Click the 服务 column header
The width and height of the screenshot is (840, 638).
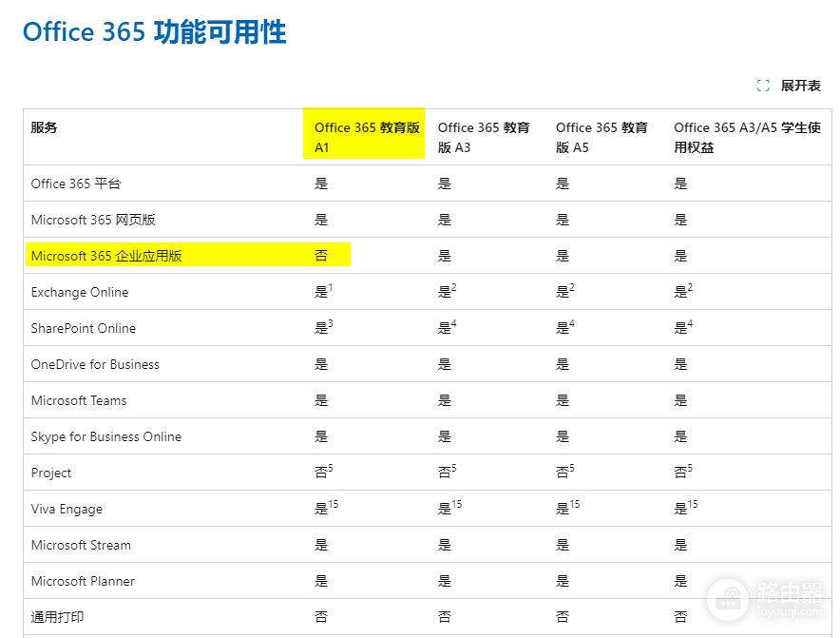44,127
